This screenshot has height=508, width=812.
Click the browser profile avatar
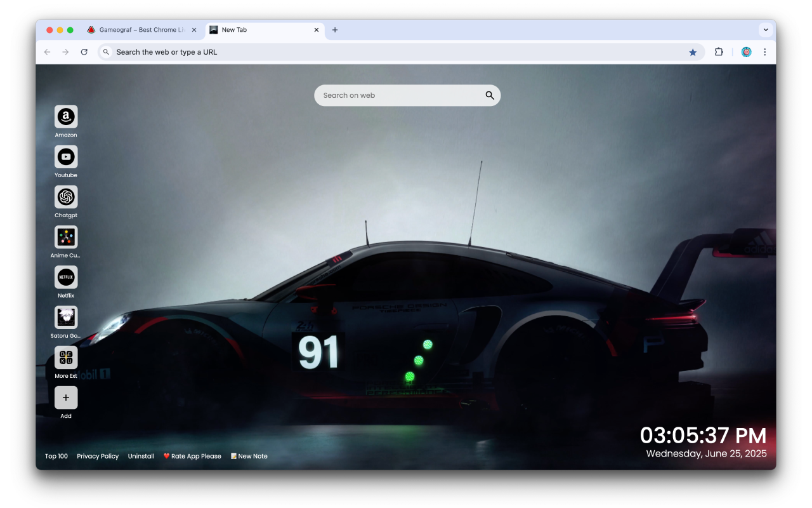pyautogui.click(x=746, y=51)
